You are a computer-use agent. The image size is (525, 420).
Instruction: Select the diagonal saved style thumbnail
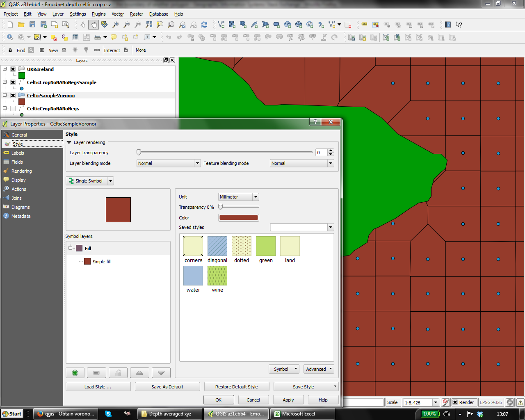217,246
